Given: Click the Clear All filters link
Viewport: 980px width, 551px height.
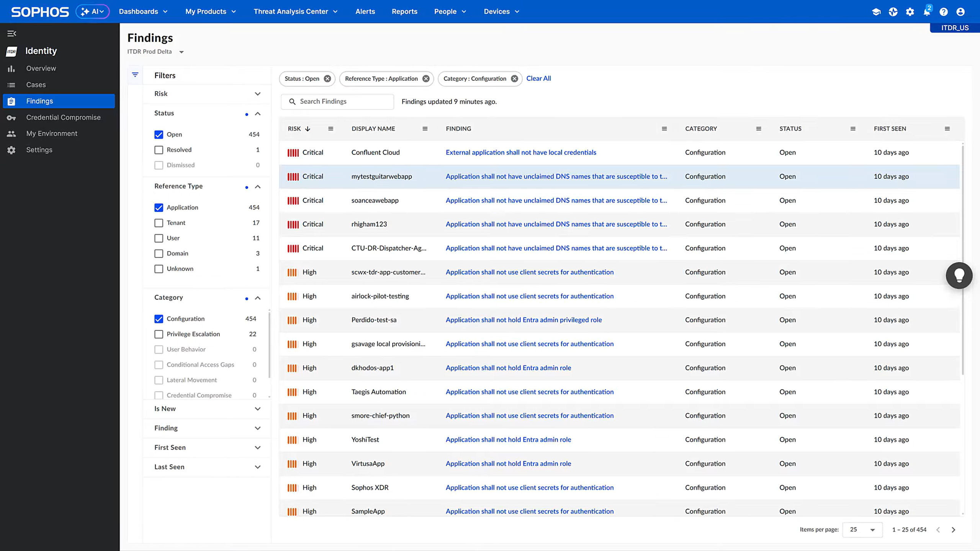Looking at the screenshot, I should click(538, 78).
